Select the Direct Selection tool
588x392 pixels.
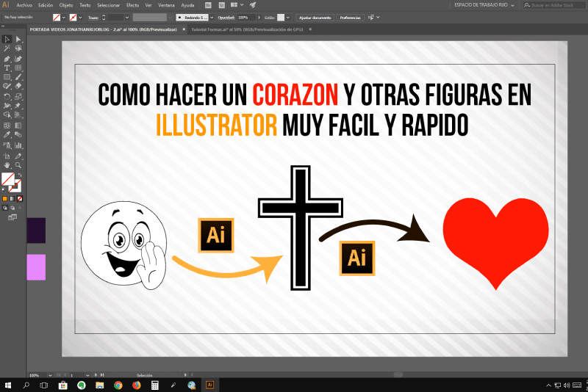(18, 40)
